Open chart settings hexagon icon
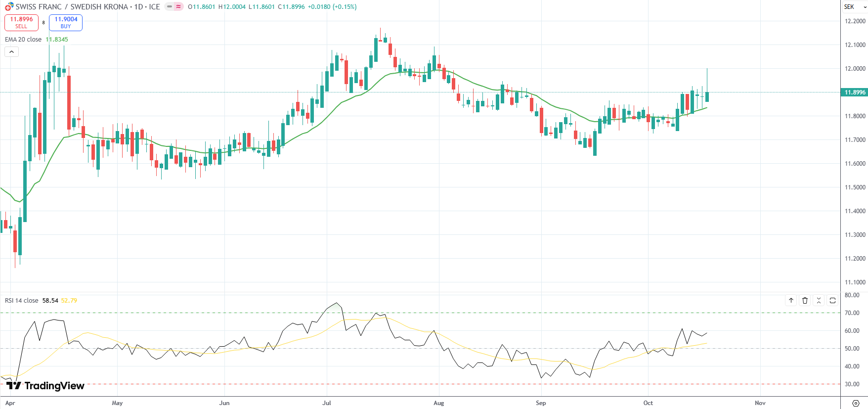Image resolution: width=868 pixels, height=409 pixels. click(x=856, y=403)
